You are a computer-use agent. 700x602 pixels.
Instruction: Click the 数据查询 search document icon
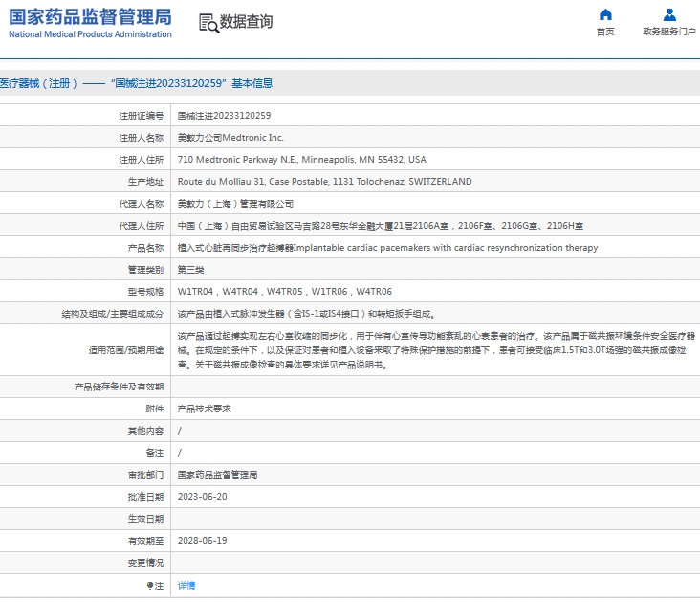(208, 23)
